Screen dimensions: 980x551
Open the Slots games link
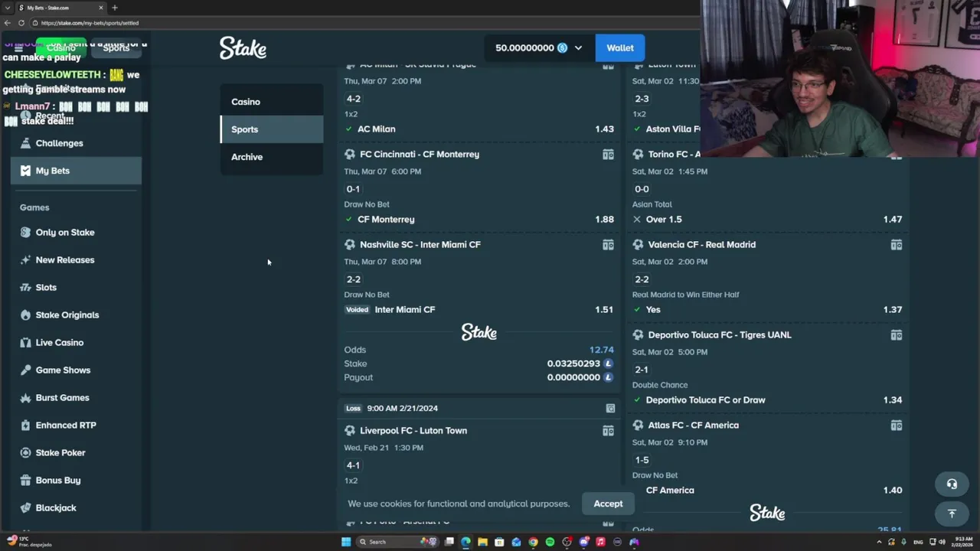coord(46,288)
